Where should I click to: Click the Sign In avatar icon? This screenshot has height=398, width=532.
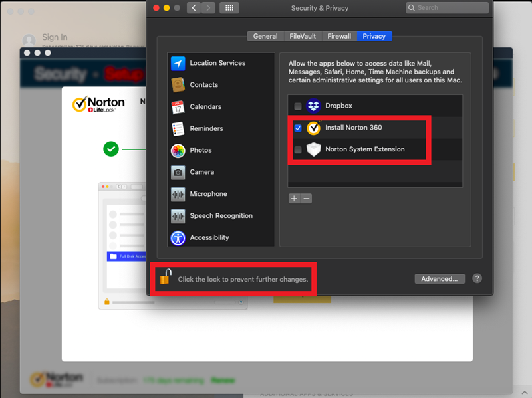pos(29,40)
